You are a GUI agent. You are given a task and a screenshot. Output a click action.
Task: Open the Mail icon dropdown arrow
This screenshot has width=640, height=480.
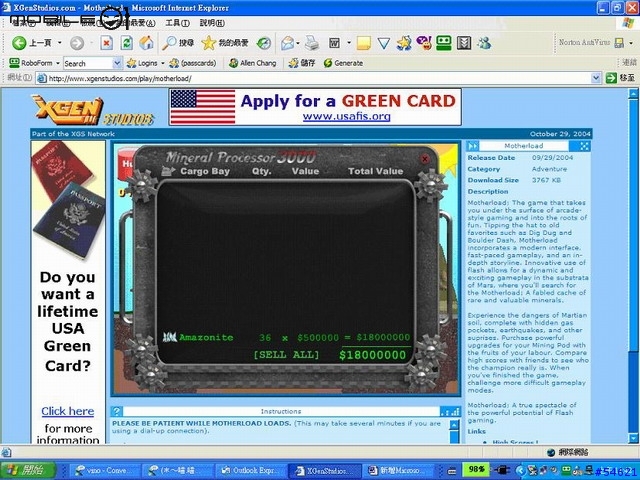click(298, 42)
